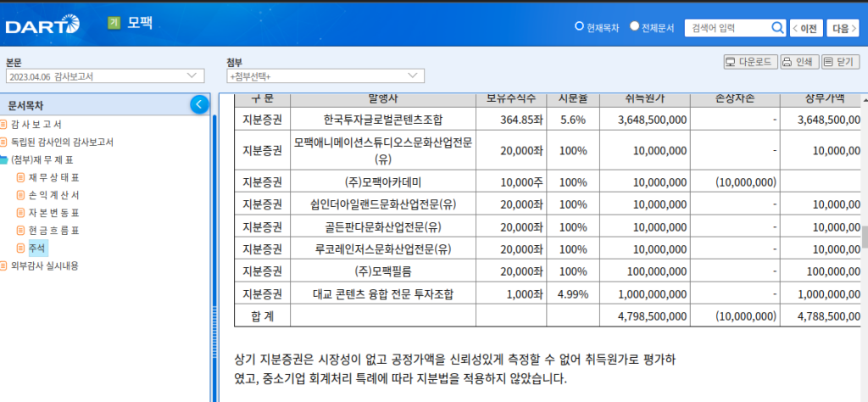
Task: Open the 첨부선택 attachment dropdown
Action: coord(325,75)
